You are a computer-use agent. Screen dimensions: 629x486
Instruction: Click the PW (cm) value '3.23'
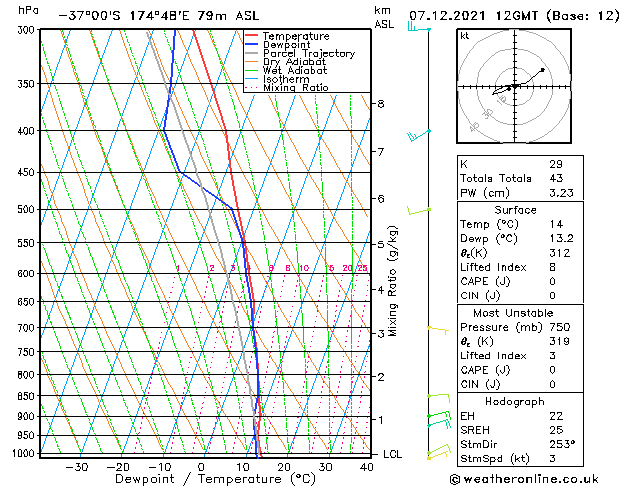[x=561, y=193]
